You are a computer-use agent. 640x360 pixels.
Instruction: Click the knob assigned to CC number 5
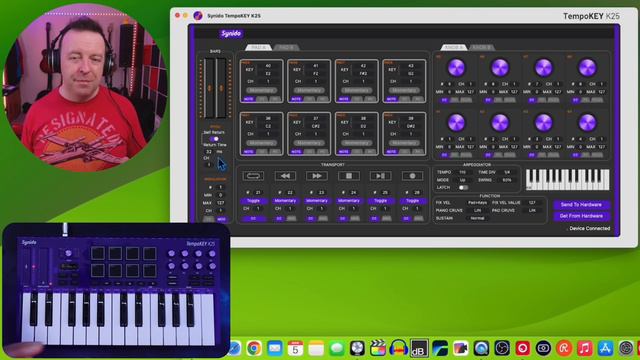(x=456, y=67)
